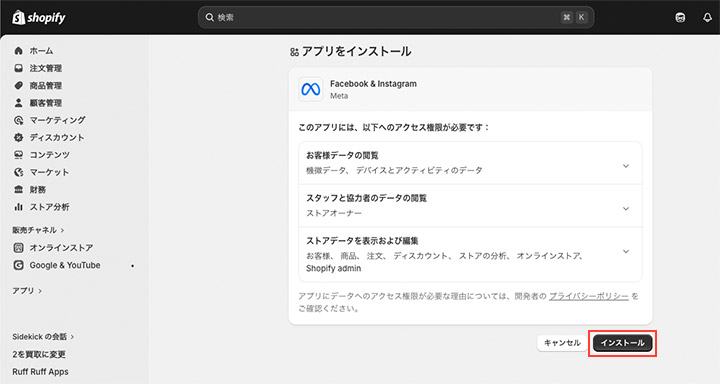Click the 顧客管理 person icon
The image size is (720, 384).
coord(18,103)
